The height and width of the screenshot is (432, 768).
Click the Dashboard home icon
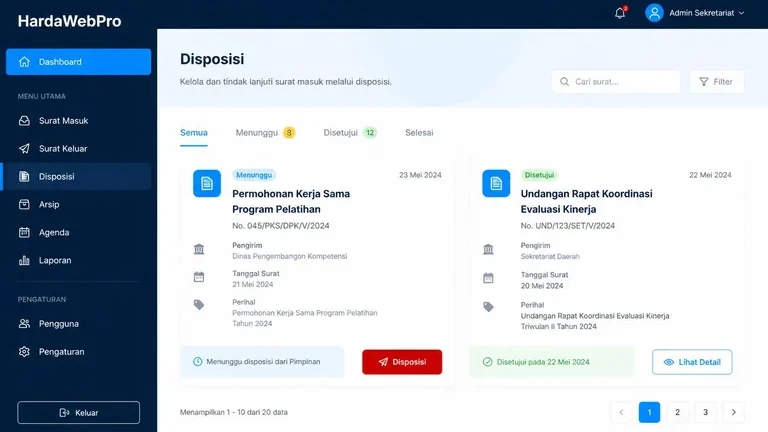[24, 62]
